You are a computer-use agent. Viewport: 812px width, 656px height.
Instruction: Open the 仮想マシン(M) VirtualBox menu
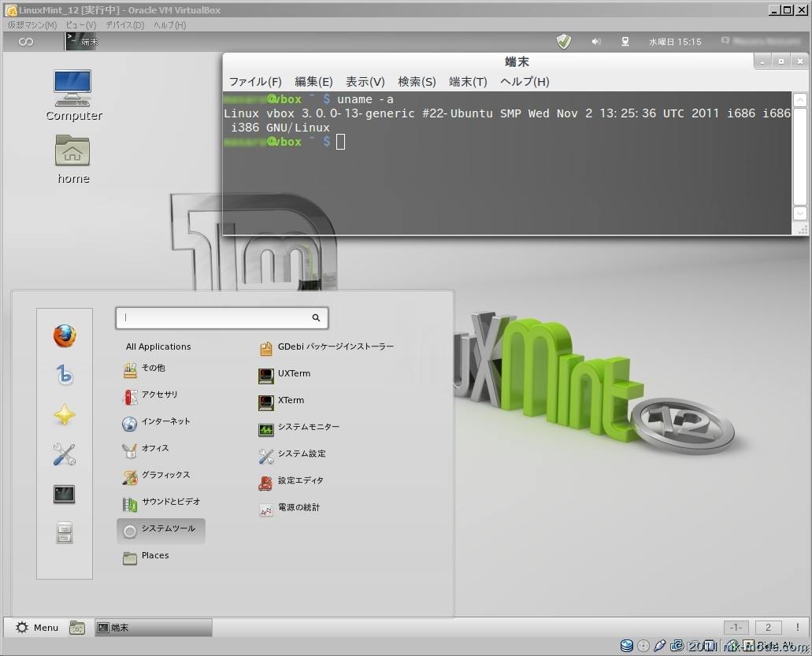(32, 25)
